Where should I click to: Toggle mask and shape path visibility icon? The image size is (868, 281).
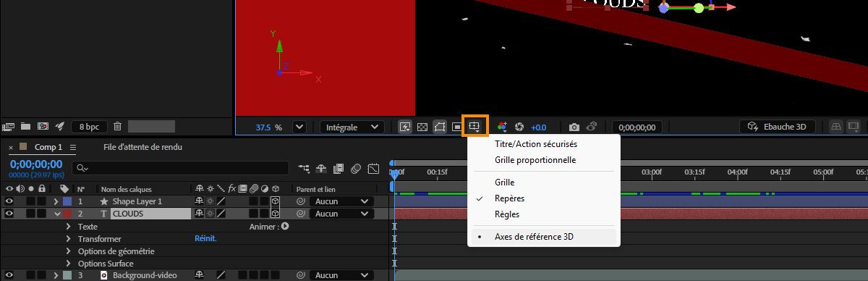[x=440, y=127]
